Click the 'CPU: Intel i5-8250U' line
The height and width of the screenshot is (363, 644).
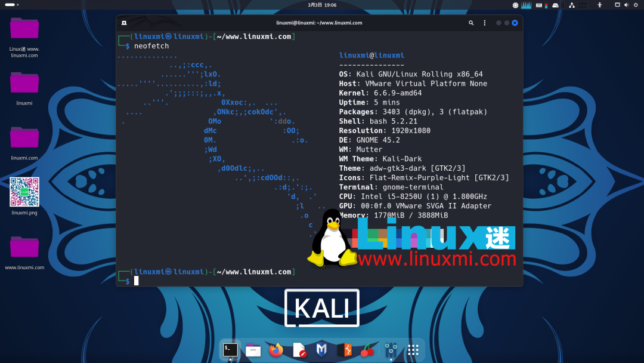pyautogui.click(x=413, y=196)
